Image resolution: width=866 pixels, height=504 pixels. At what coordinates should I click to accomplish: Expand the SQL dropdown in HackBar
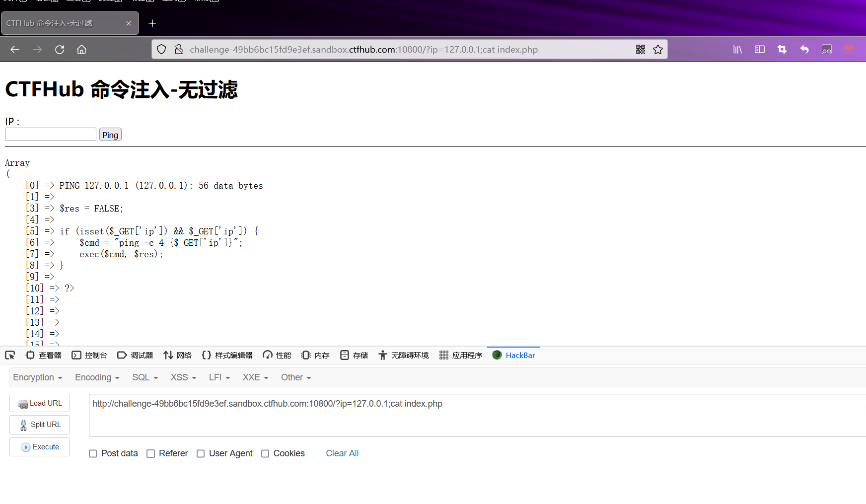pyautogui.click(x=144, y=377)
